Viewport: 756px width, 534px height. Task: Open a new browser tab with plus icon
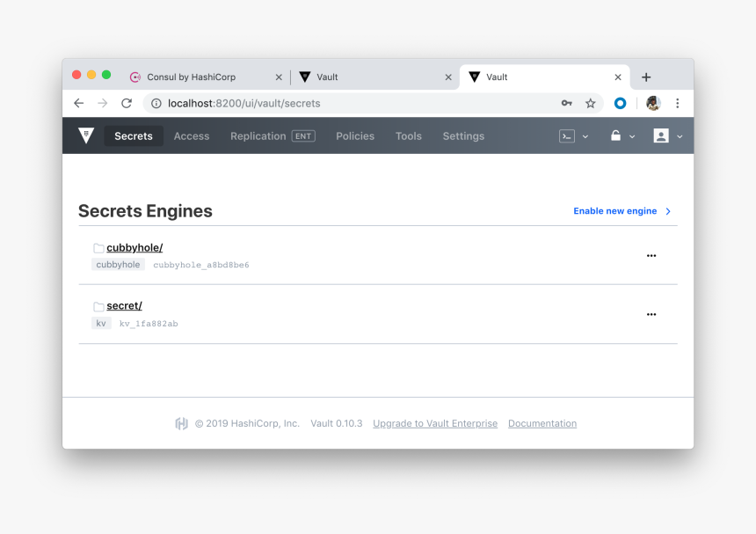click(646, 77)
